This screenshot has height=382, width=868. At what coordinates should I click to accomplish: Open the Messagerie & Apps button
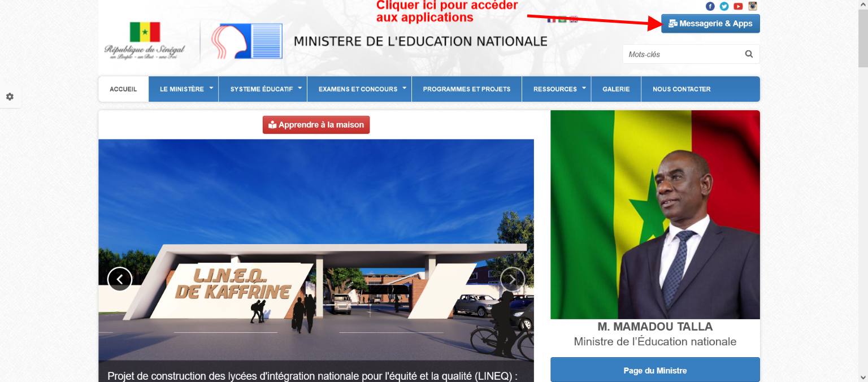tap(710, 24)
